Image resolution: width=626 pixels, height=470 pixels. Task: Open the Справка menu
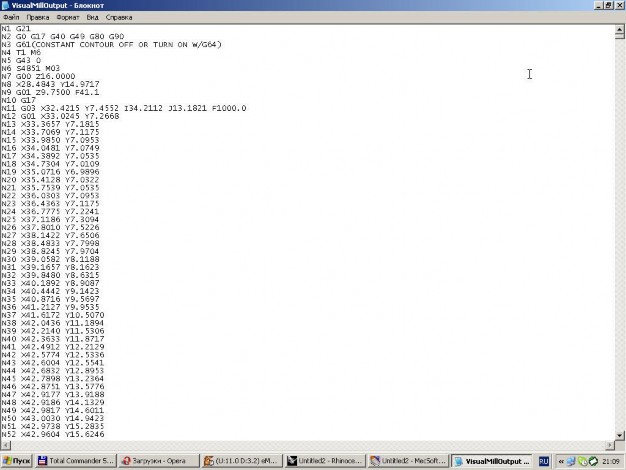[x=119, y=18]
